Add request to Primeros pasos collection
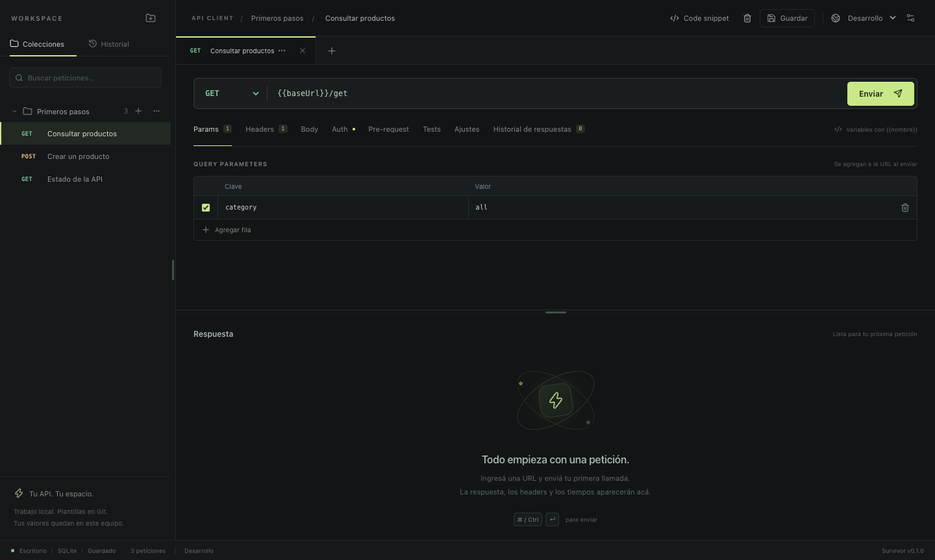Viewport: 935px width, 560px height. coord(138,111)
